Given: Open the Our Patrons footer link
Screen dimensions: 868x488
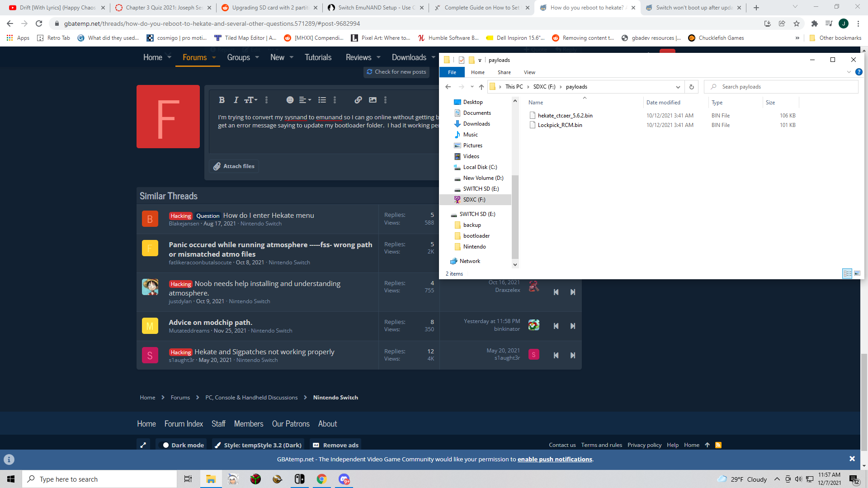Looking at the screenshot, I should (x=291, y=424).
